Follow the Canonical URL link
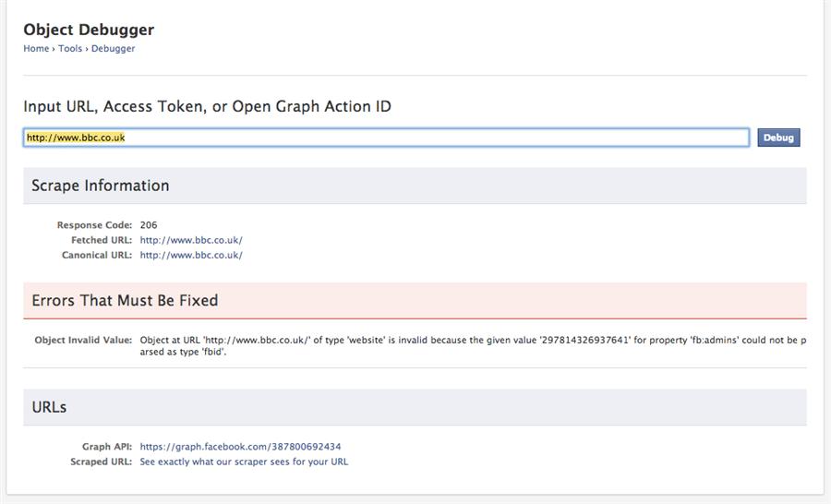Image resolution: width=831 pixels, height=504 pixels. coord(191,255)
